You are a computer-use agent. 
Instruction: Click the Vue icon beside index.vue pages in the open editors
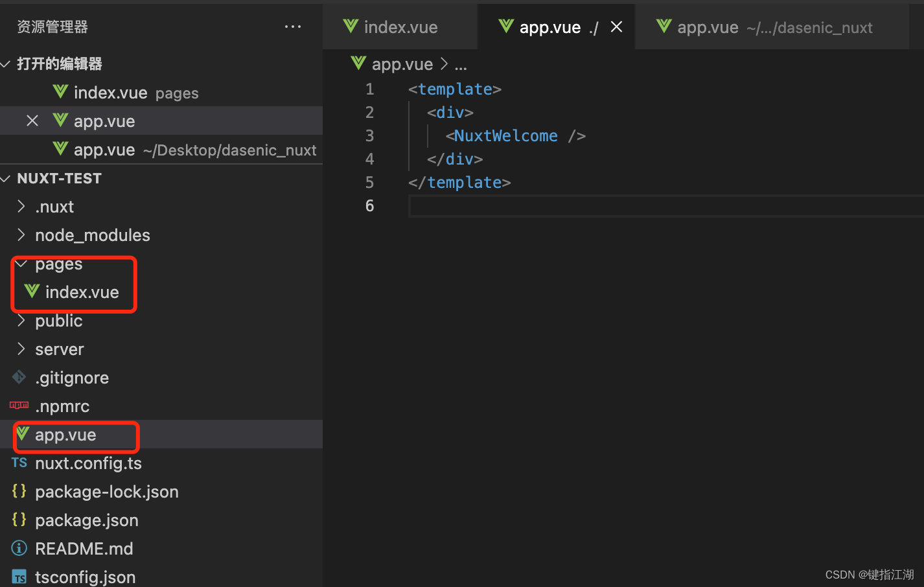(60, 91)
